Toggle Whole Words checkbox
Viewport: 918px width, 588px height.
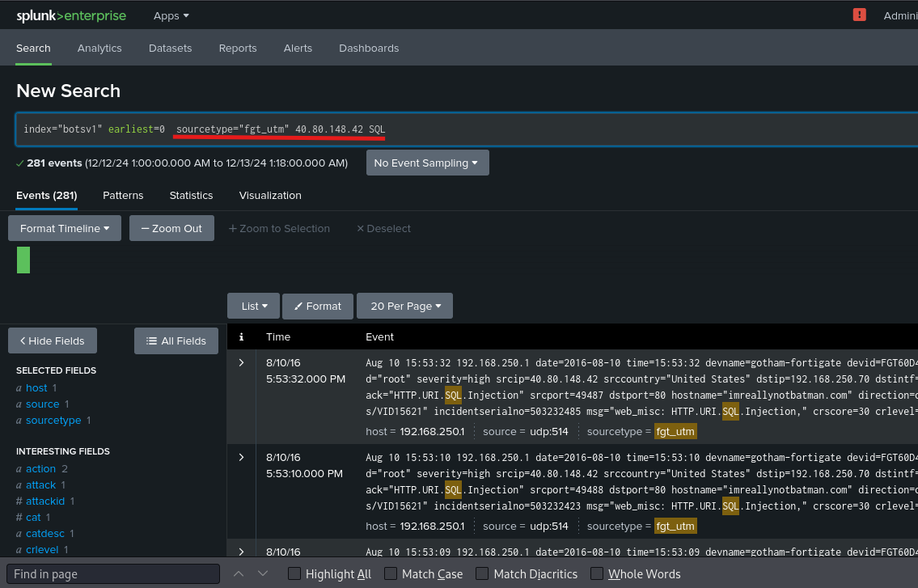coord(597,574)
